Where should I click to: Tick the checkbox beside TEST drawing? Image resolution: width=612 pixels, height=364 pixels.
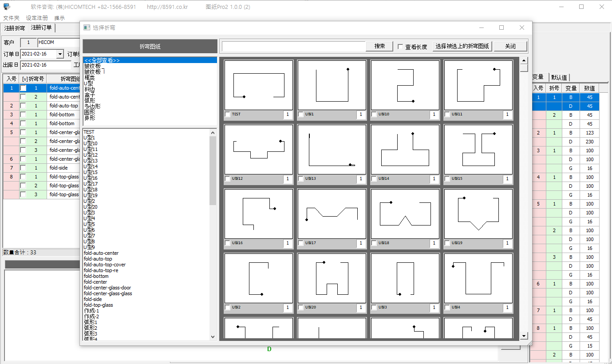pyautogui.click(x=228, y=115)
